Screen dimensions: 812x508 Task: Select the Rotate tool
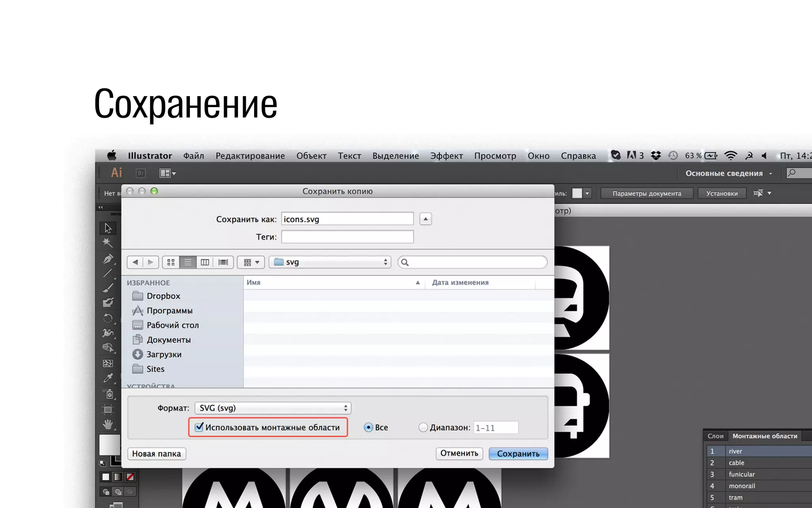[x=108, y=318]
